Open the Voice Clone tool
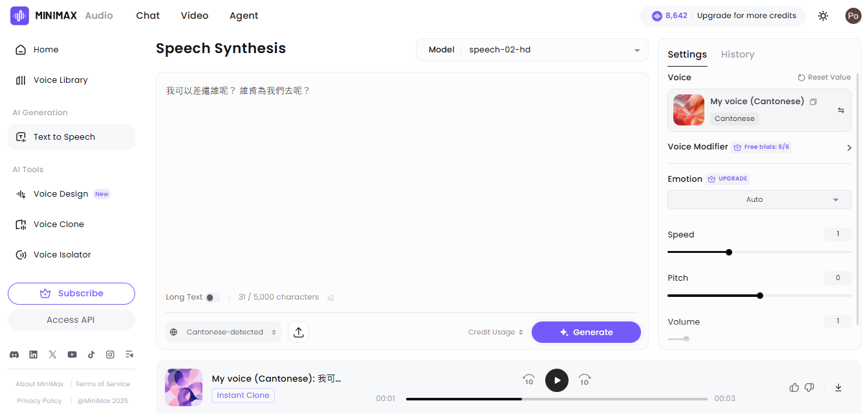 (x=58, y=224)
